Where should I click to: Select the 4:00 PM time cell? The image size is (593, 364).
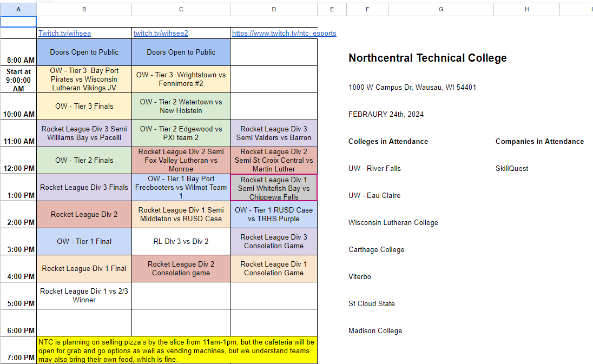18,269
